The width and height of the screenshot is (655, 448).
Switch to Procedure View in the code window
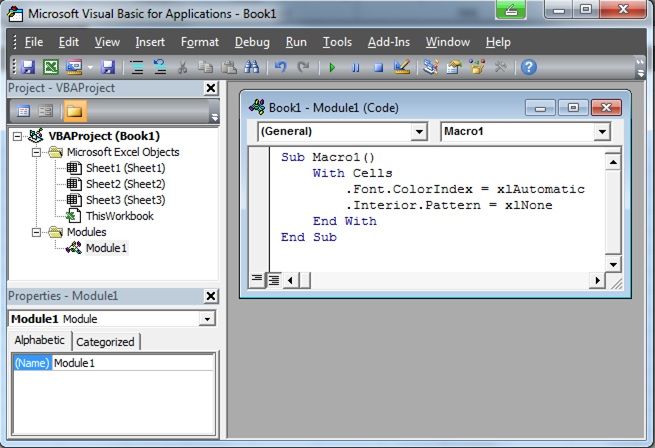[x=257, y=279]
